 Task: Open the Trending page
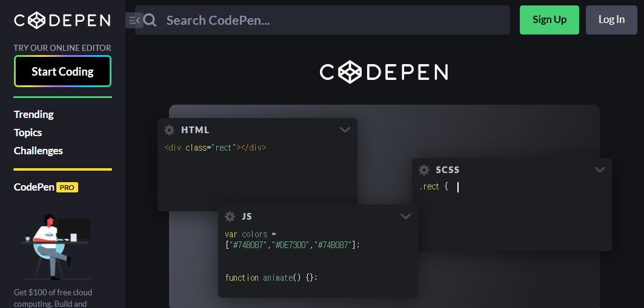pos(34,114)
